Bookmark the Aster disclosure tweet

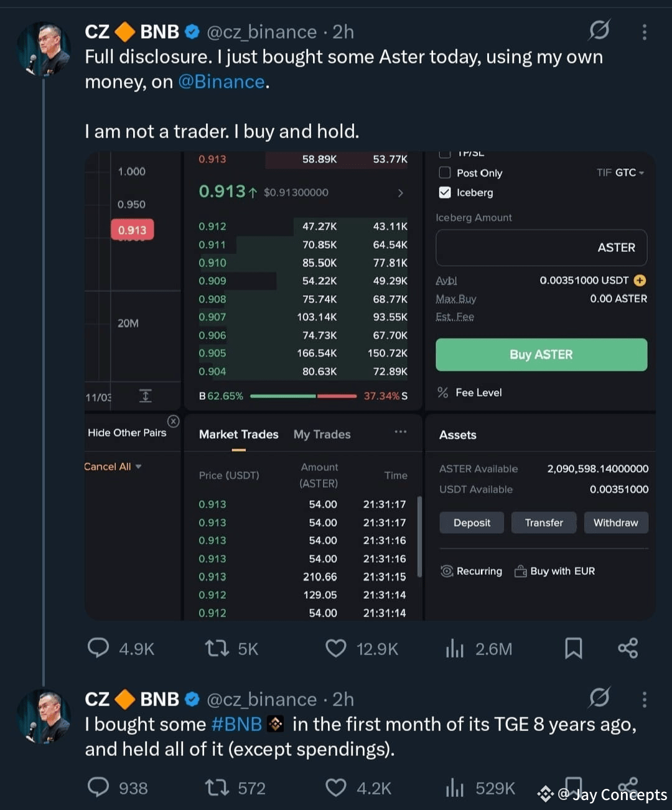pos(573,648)
